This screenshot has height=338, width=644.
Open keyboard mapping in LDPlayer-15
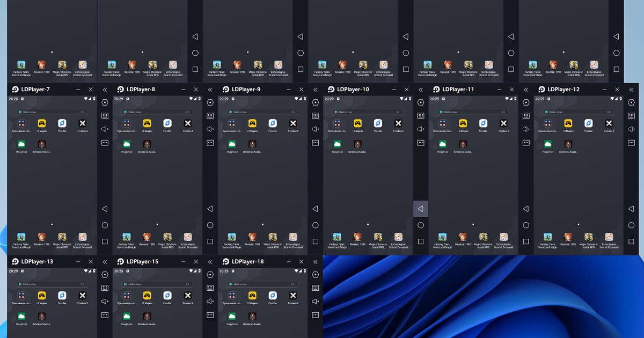point(210,288)
